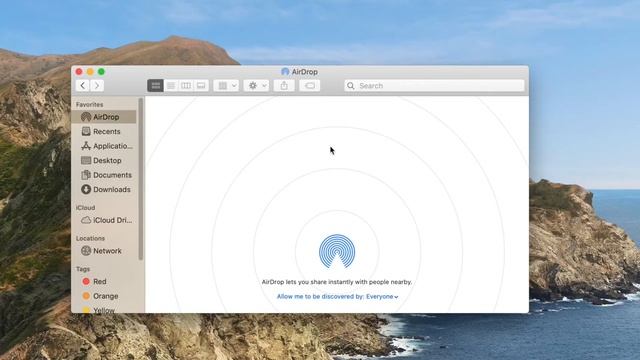Switch to list view
The height and width of the screenshot is (360, 640).
(x=171, y=85)
